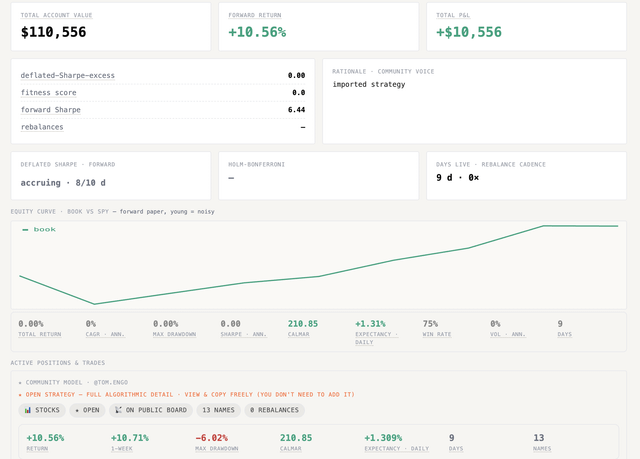
Task: Click the NAMES label below 13
Action: (542, 448)
